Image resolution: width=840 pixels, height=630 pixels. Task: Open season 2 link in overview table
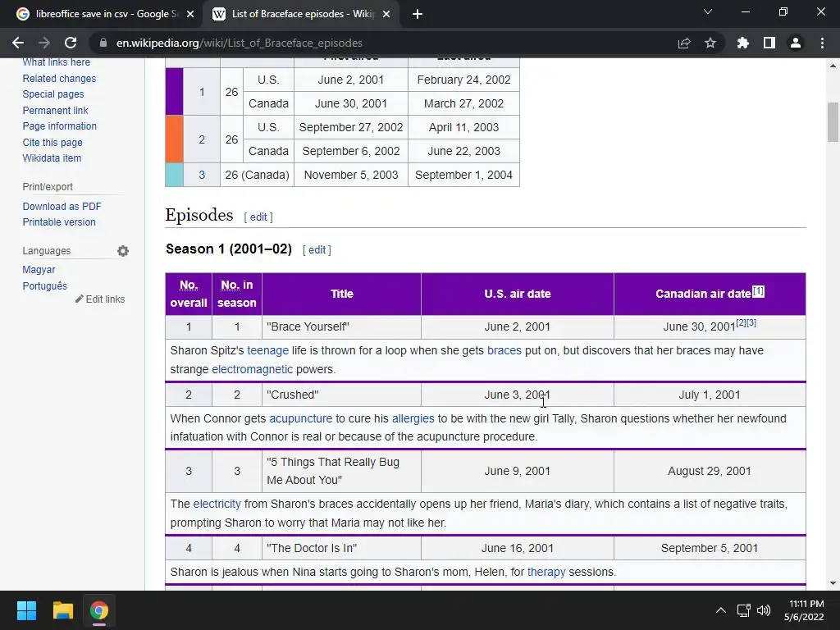point(202,139)
